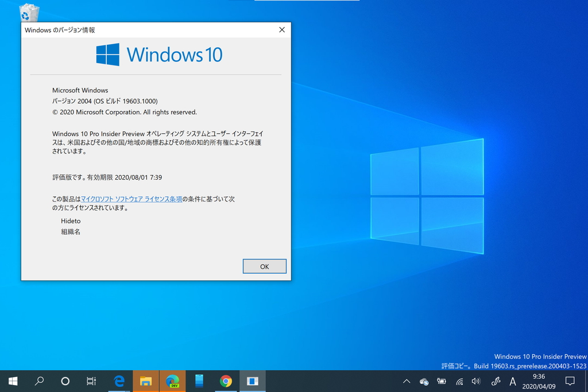The image size is (588, 392).
Task: Open the Start menu
Action: pyautogui.click(x=12, y=381)
